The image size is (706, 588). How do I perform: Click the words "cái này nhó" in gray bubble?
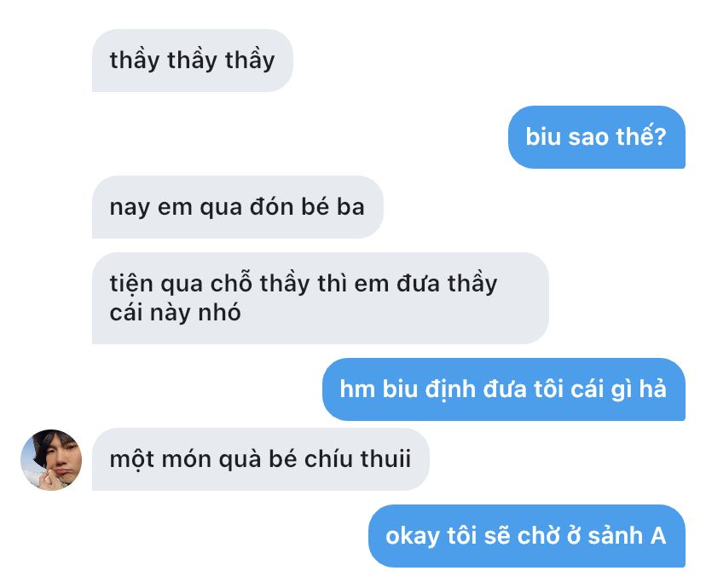175,313
